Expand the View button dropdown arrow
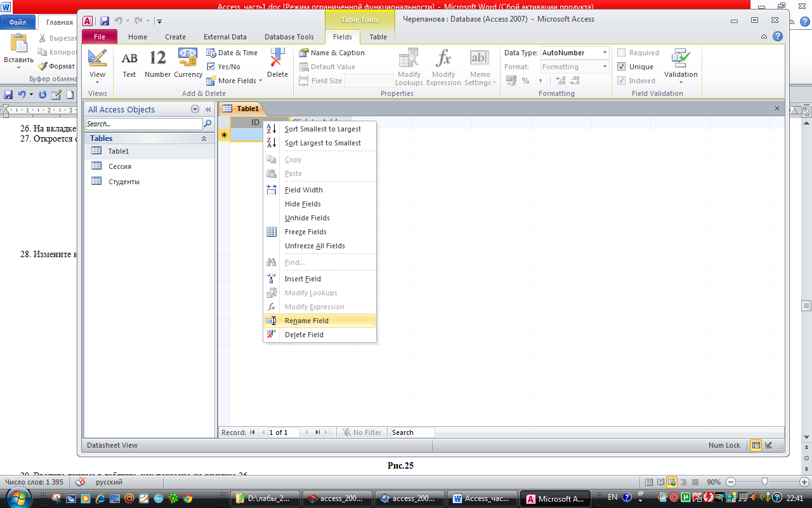Image resolution: width=812 pixels, height=508 pixels. [x=97, y=82]
